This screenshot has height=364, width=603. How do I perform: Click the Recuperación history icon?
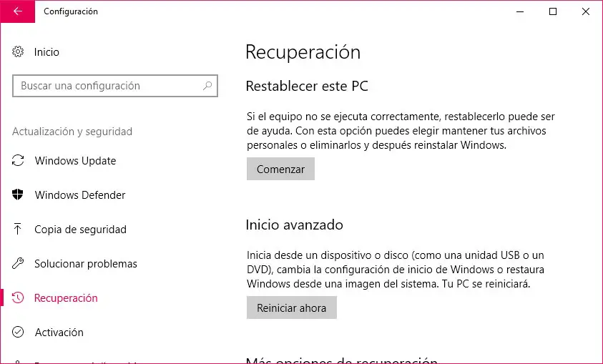(19, 298)
